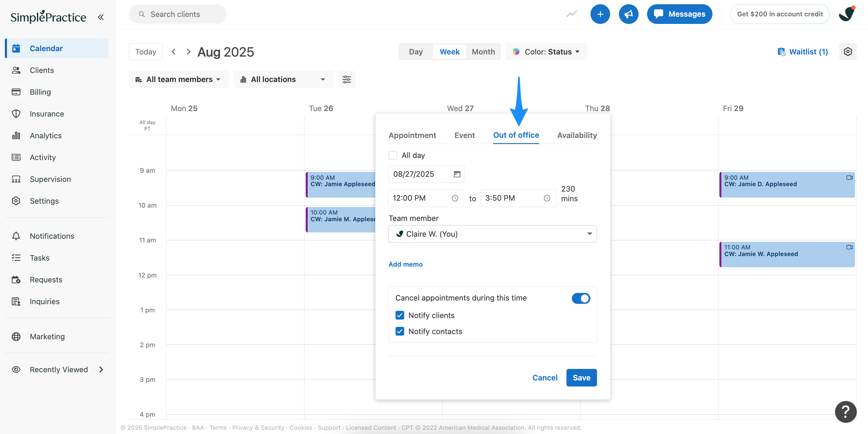Open the date picker calendar icon
This screenshot has width=868, height=434.
tap(457, 174)
